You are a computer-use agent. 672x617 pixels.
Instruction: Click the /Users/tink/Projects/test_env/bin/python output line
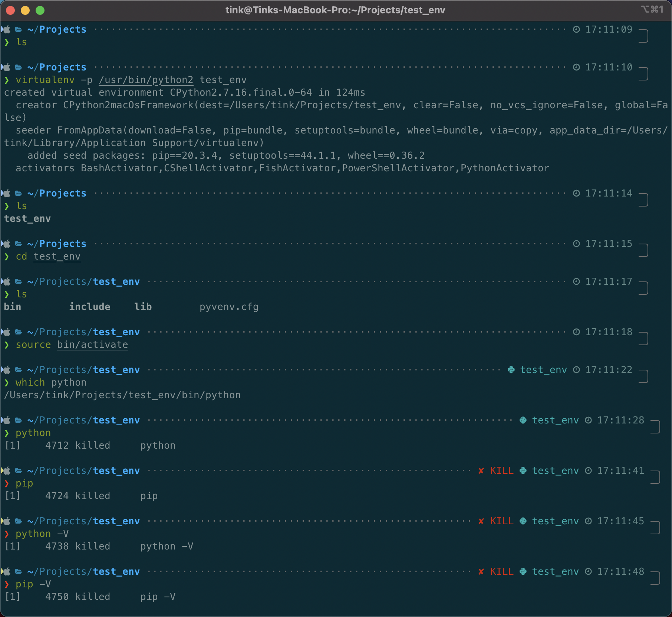[122, 395]
